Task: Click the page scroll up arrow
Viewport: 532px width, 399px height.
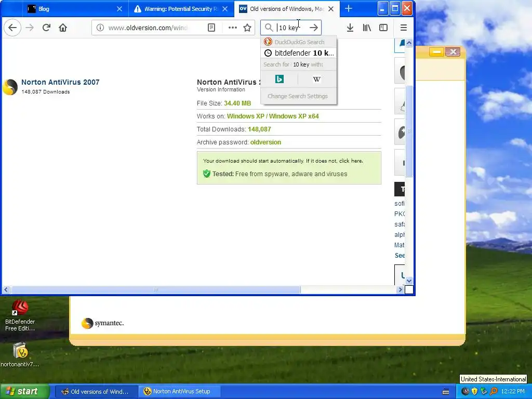Action: coord(409,43)
